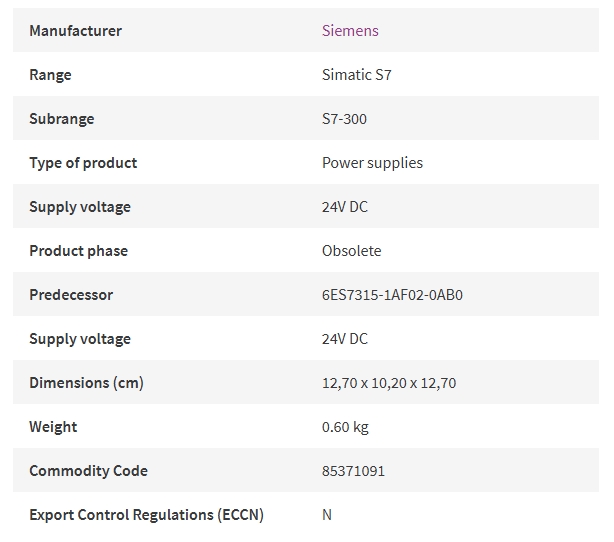
Task: Click the Subrange label
Action: click(x=62, y=119)
